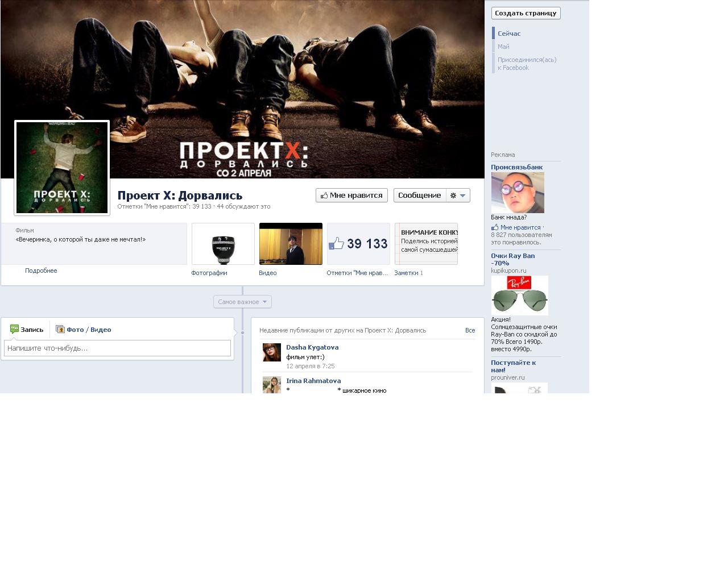The height and width of the screenshot is (582, 728).
Task: Click the Отметки "Мне нрав…" label link
Action: 357,273
